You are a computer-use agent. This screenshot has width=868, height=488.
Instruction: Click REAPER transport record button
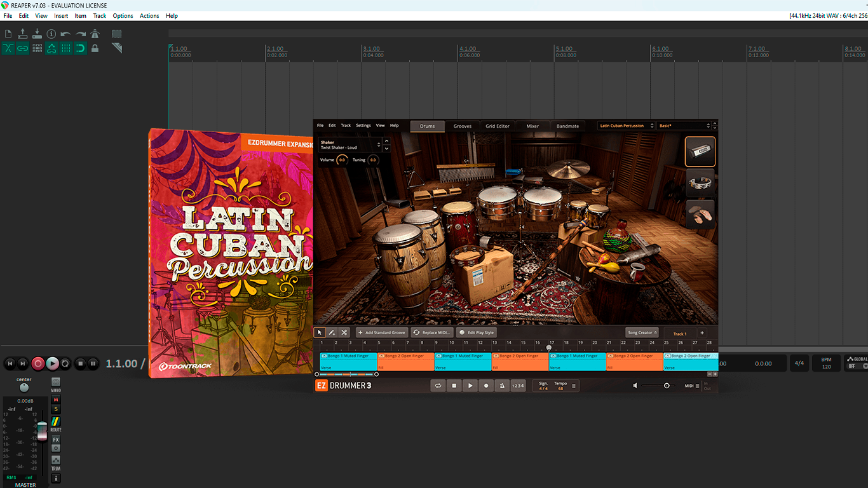click(x=38, y=363)
